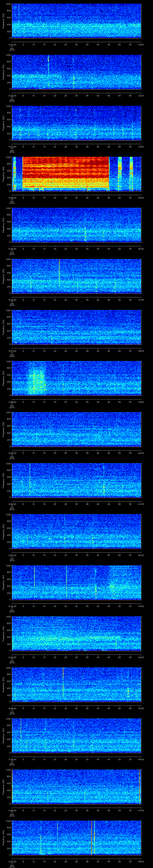Click the Frequency (Hz) axis label of the 6:47:00 panel
153x868 pixels.
(3, 838)
